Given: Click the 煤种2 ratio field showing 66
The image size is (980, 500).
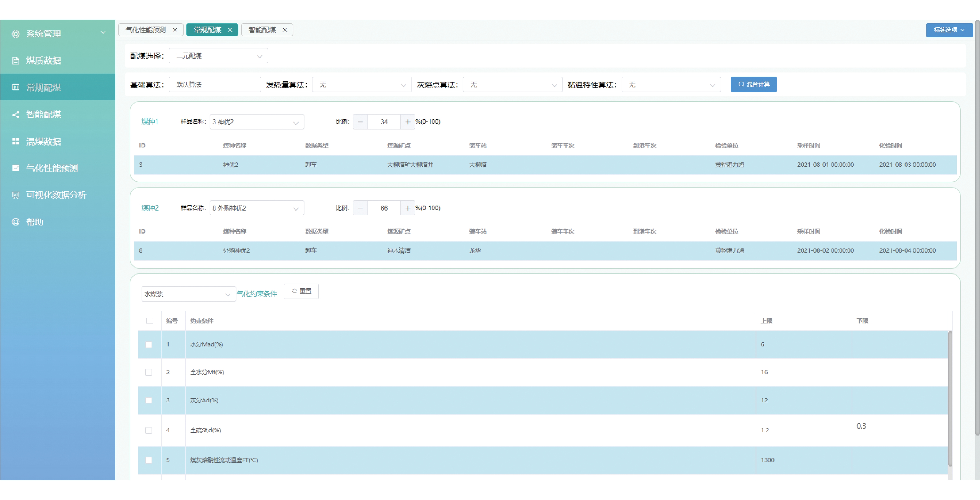Looking at the screenshot, I should click(x=384, y=208).
